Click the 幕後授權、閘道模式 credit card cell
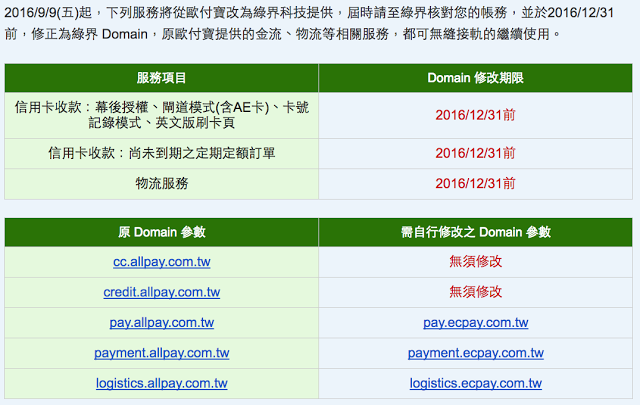The image size is (640, 405). coord(162,115)
